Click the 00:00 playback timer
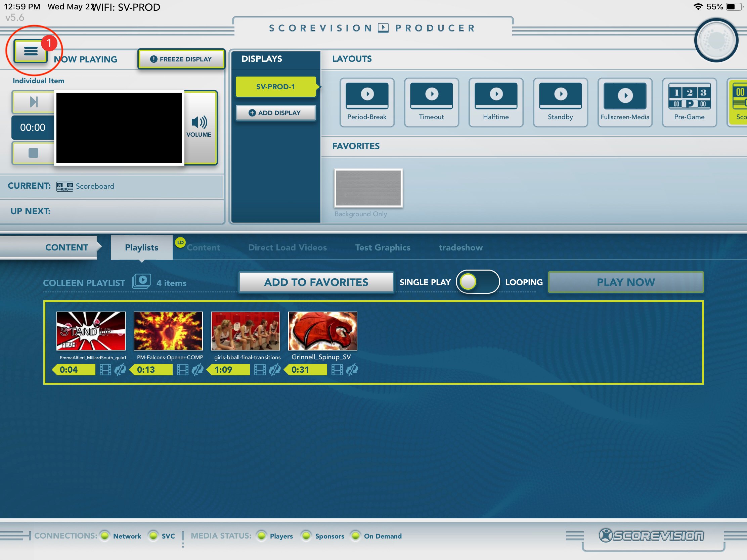 coord(33,127)
